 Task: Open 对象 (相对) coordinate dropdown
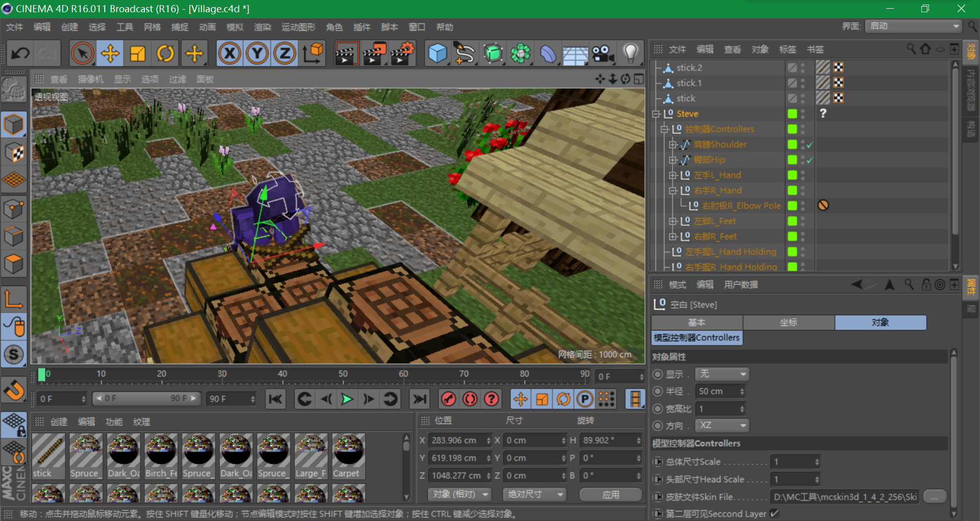tap(460, 494)
